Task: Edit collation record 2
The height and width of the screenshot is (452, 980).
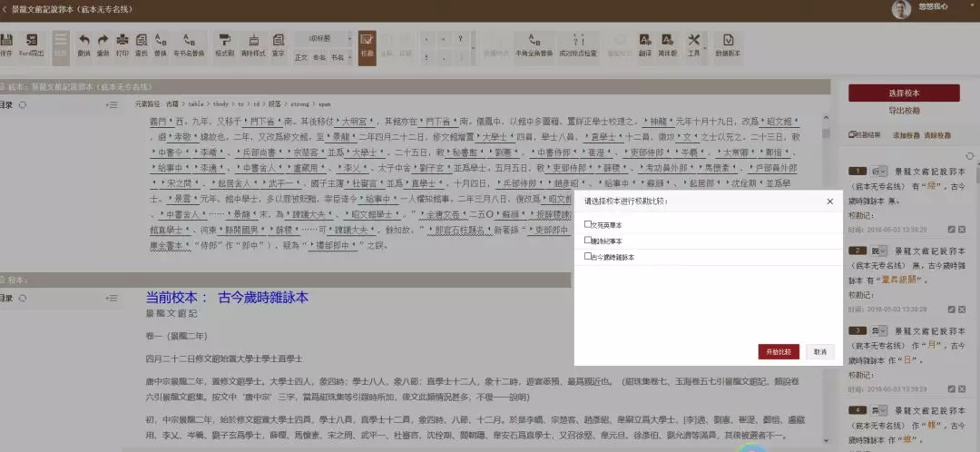Action: [951, 309]
